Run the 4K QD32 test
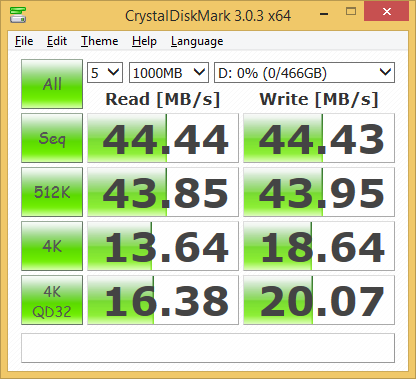 click(x=52, y=300)
